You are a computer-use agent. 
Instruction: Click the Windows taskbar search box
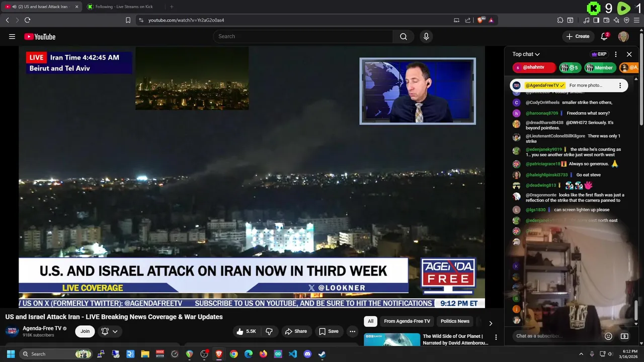tap(56, 354)
